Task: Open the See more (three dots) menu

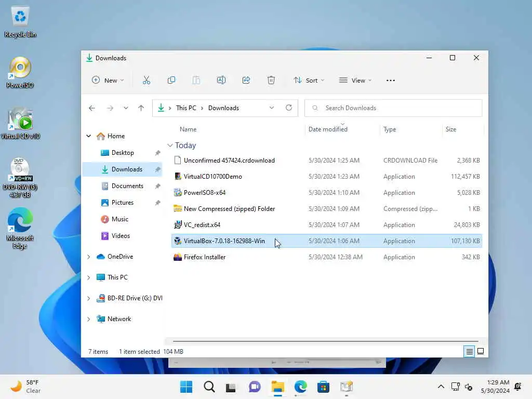Action: pos(391,81)
